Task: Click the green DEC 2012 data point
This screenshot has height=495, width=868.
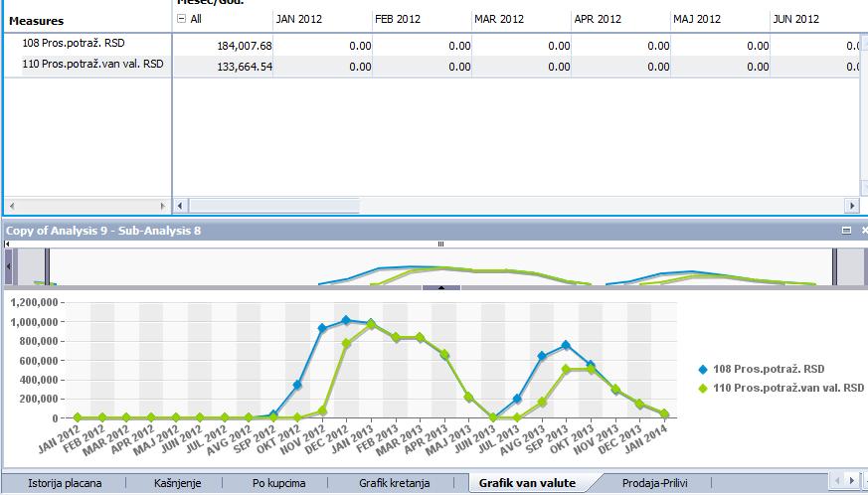Action: point(347,343)
